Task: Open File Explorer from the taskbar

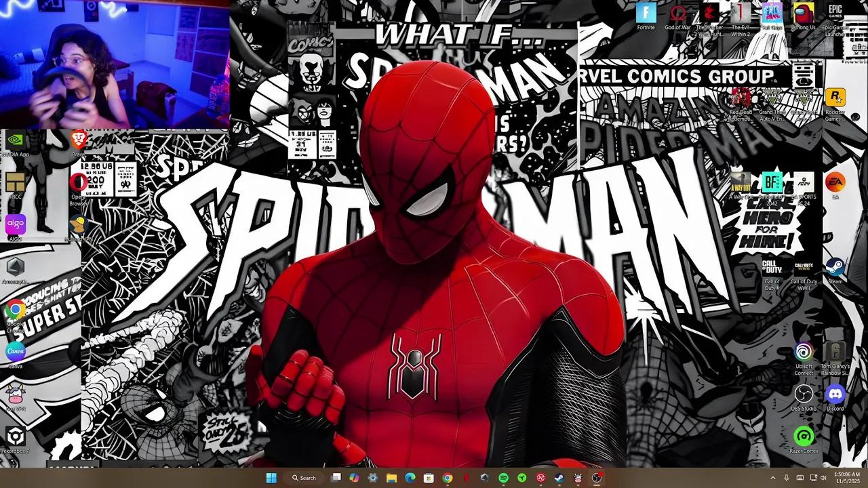Action: pos(391,478)
